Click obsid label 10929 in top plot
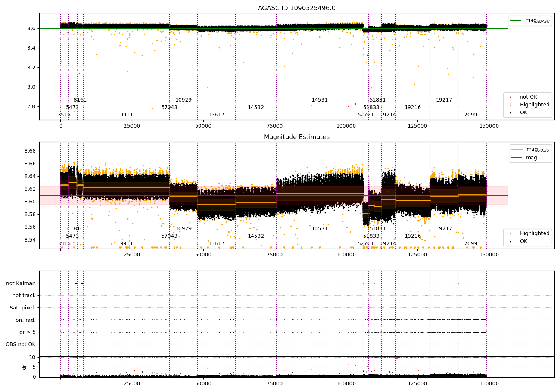 (183, 100)
